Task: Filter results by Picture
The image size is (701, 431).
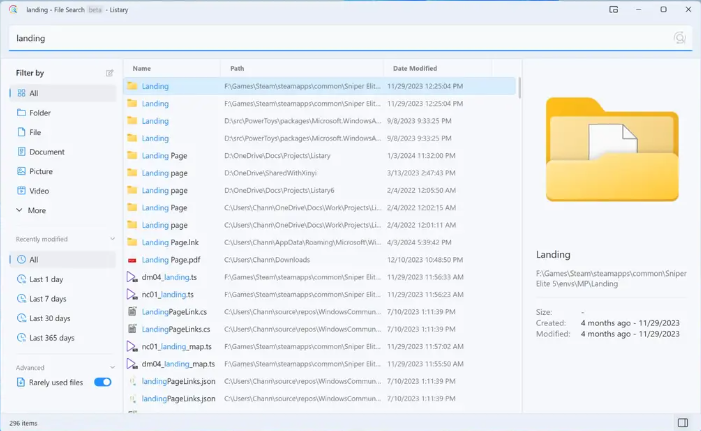Action: pyautogui.click(x=63, y=171)
